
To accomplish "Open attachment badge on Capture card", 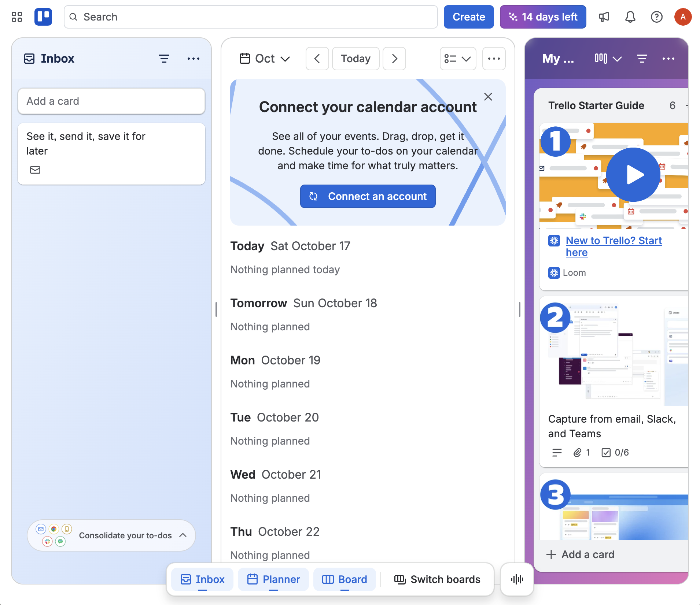I will [582, 453].
